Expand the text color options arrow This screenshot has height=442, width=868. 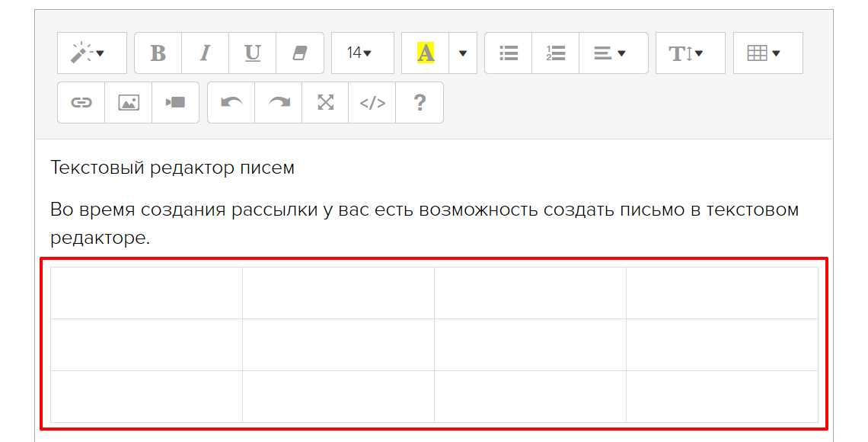tap(463, 53)
